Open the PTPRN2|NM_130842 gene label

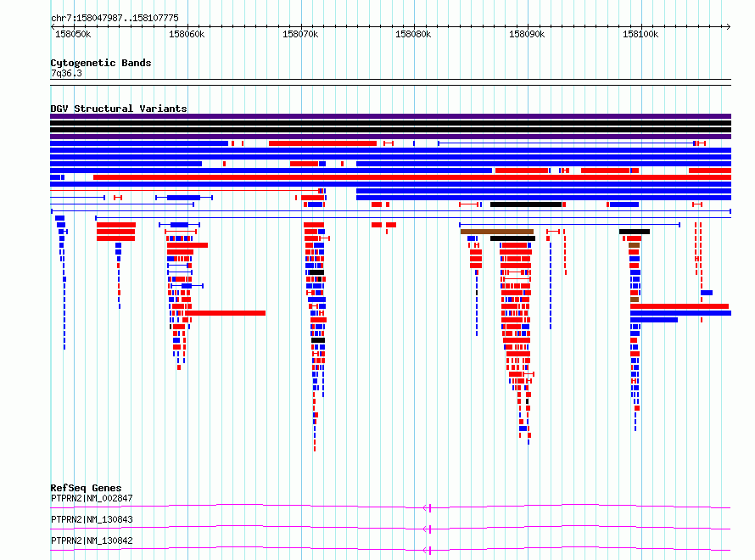[x=92, y=540]
